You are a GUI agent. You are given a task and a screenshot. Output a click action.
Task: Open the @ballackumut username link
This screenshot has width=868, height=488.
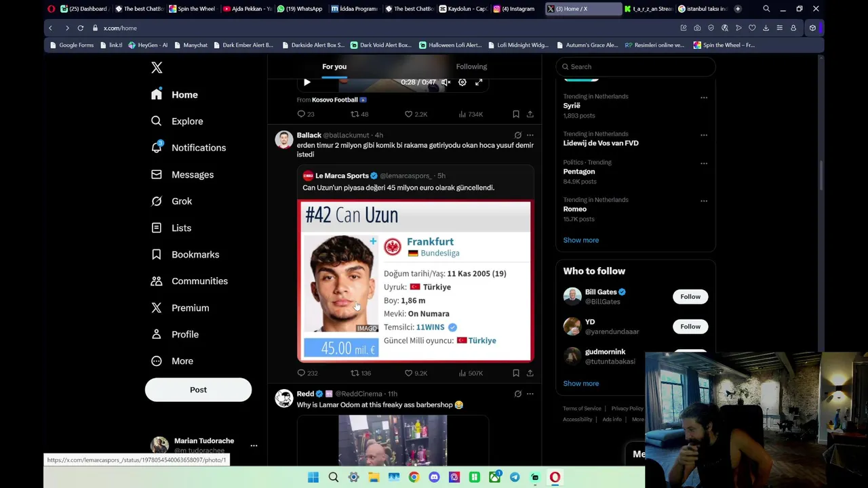click(347, 136)
